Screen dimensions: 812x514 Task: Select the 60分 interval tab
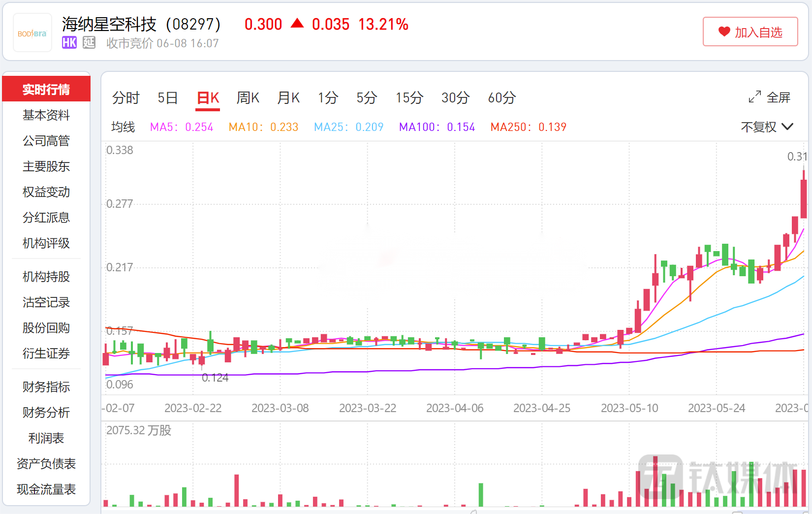click(x=501, y=98)
